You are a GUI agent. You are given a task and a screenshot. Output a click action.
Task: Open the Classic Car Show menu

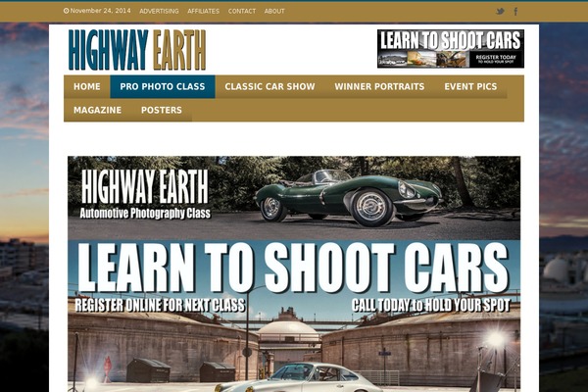(270, 86)
